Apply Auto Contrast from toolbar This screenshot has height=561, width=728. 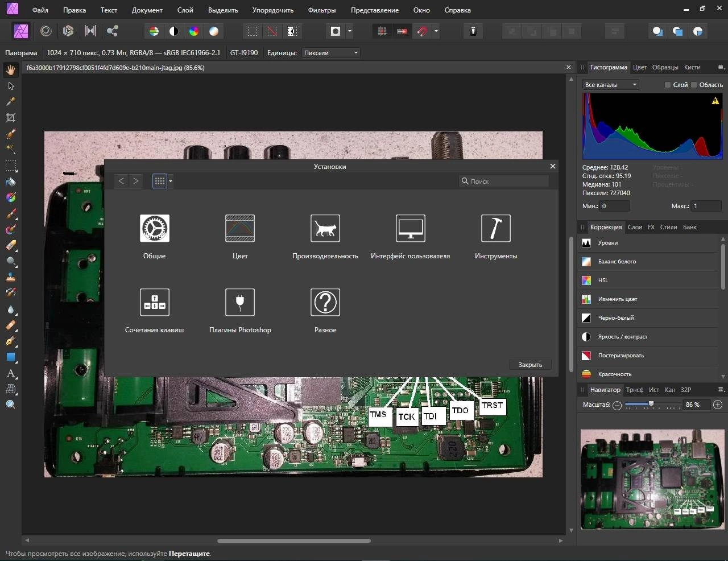174,31
